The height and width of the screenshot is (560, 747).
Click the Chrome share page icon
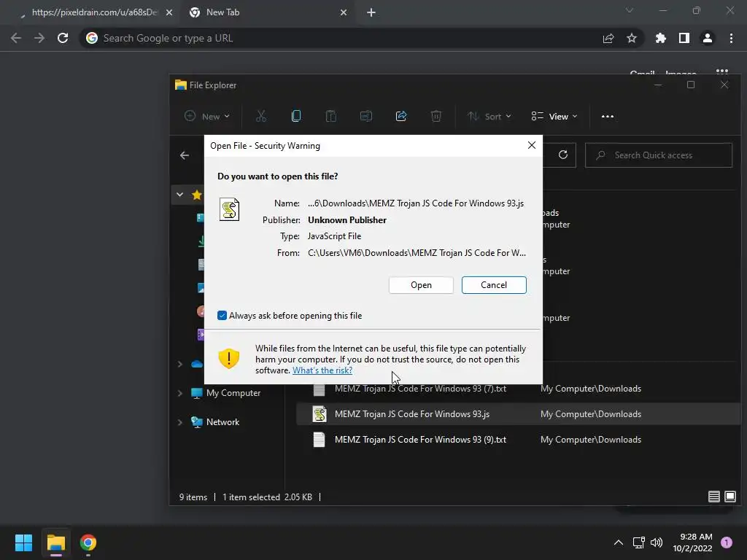click(608, 38)
